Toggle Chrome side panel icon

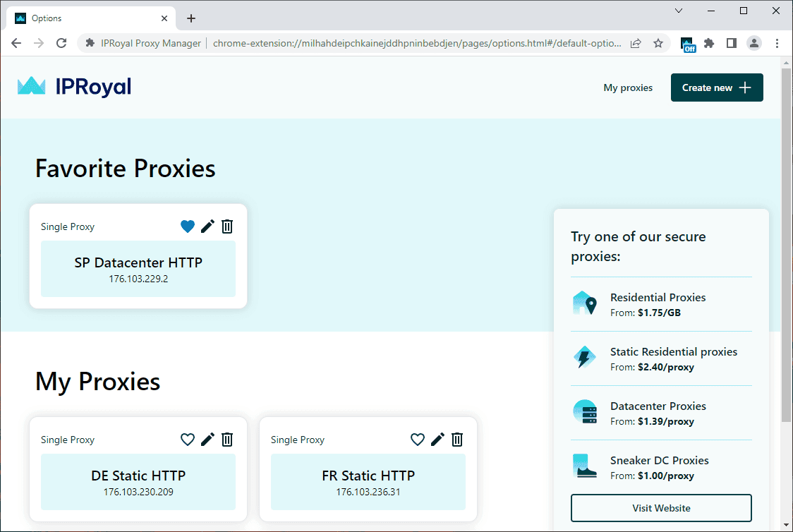pyautogui.click(x=732, y=43)
